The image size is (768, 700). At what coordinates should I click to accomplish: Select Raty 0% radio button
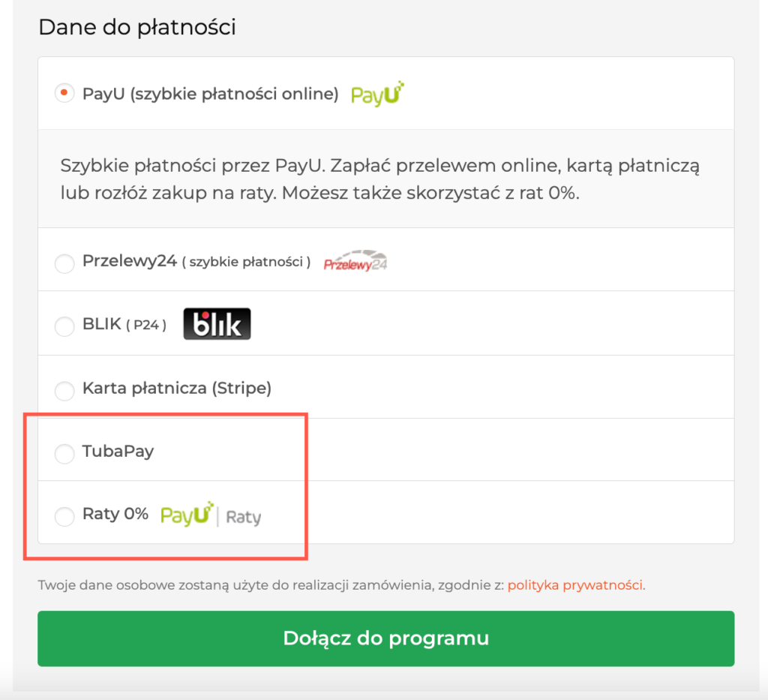point(64,516)
